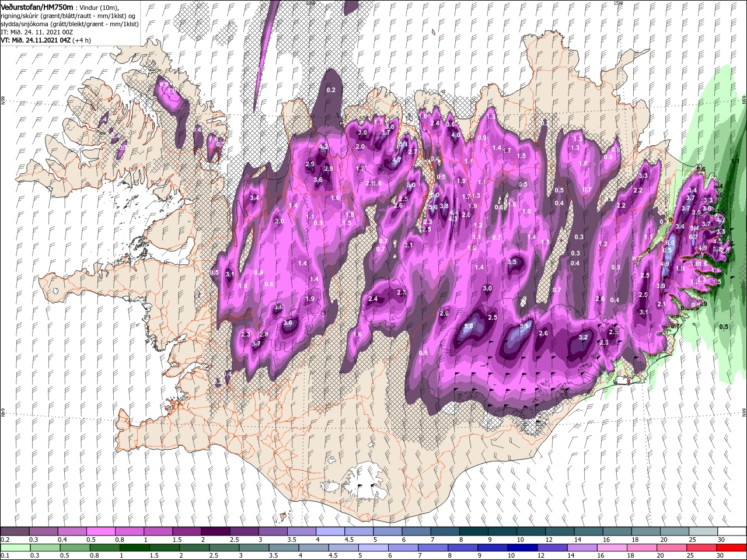Pick lower legend swatch between 3 and 3.5

click(x=254, y=547)
